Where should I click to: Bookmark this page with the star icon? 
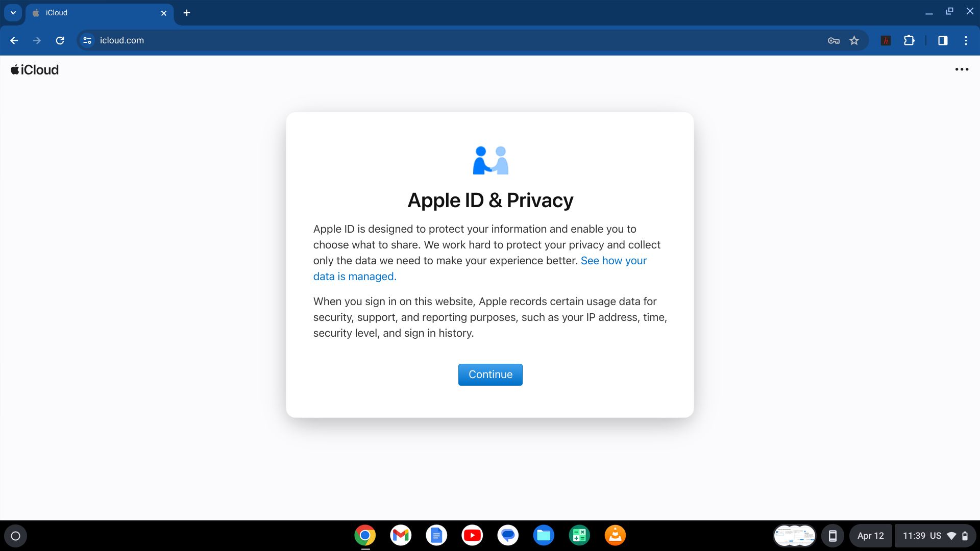853,40
